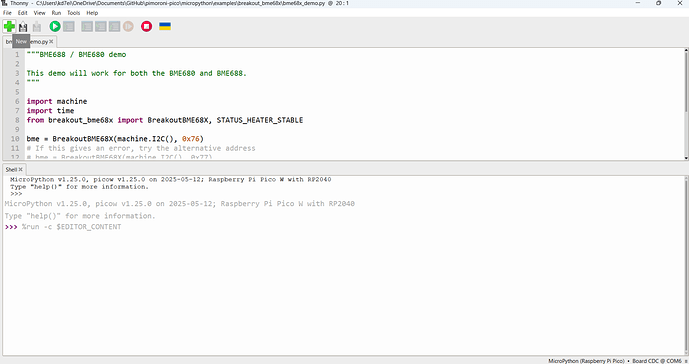Click the Debug current script icon
This screenshot has height=364, width=689.
tap(69, 26)
